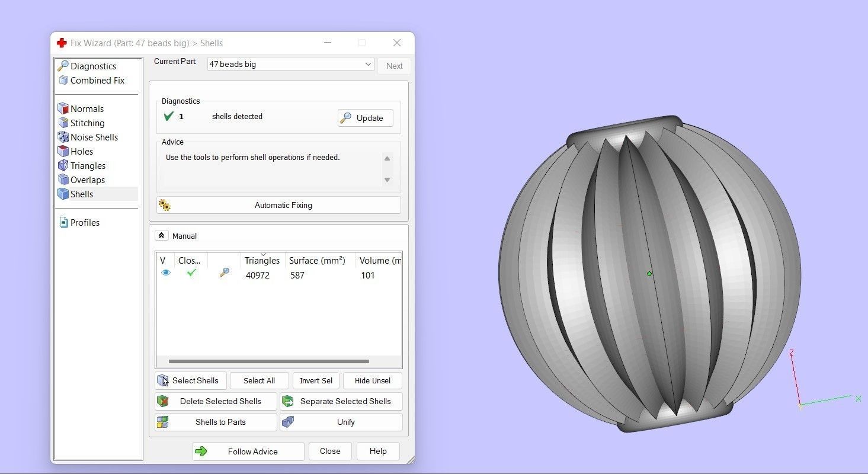Click Follow Advice button
The height and width of the screenshot is (474, 868).
coord(248,451)
